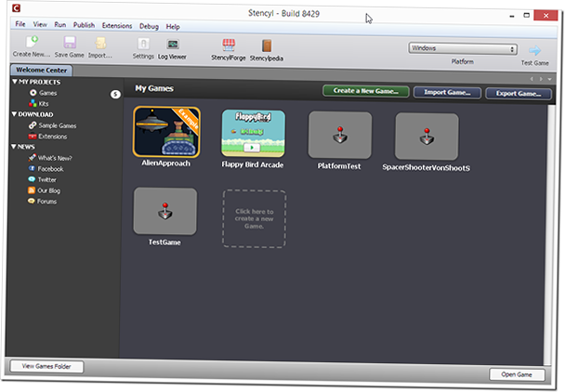Click the Create a New Game button
565x392 pixels.
tap(366, 91)
